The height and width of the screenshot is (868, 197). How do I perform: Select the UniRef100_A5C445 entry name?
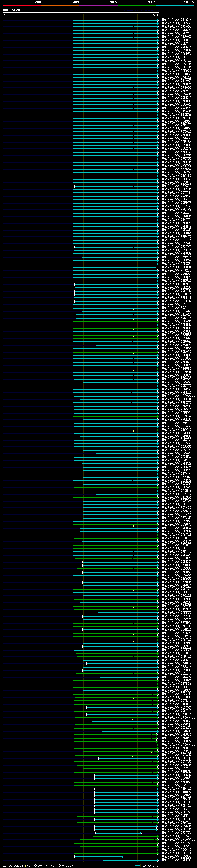tap(177, 850)
